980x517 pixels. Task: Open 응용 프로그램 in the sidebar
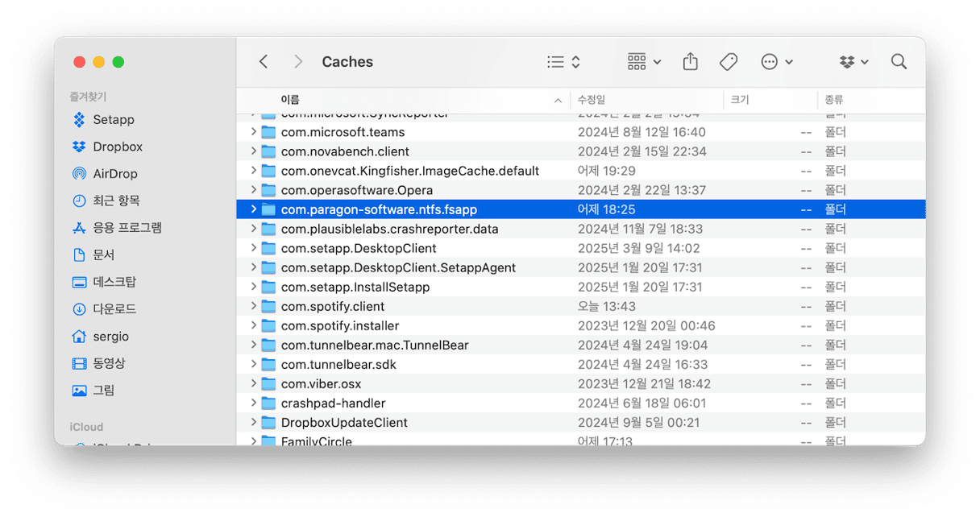point(117,228)
